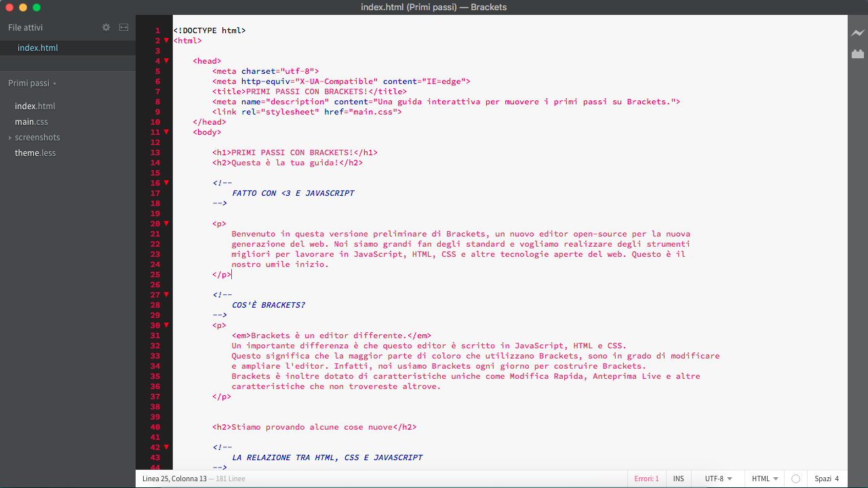
Task: Collapse the html tag fold arrow on line 2
Action: (x=166, y=41)
